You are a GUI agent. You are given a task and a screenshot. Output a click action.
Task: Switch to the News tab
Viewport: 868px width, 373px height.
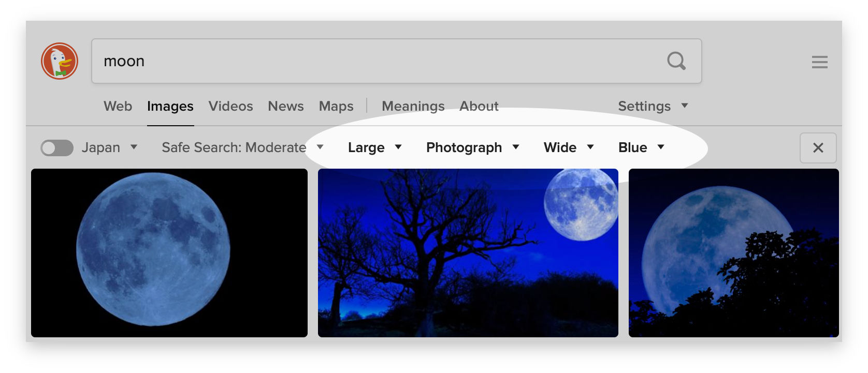[x=286, y=106]
